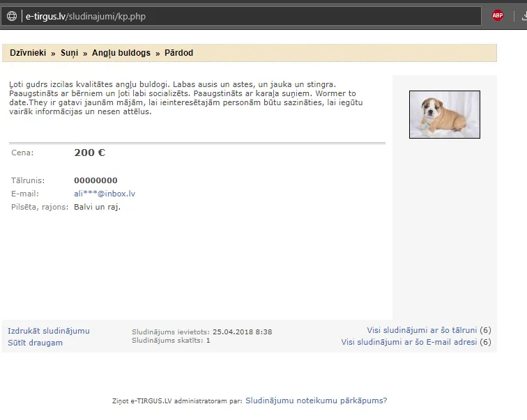Click the Cena: label
This screenshot has width=527, height=420.
tap(22, 153)
